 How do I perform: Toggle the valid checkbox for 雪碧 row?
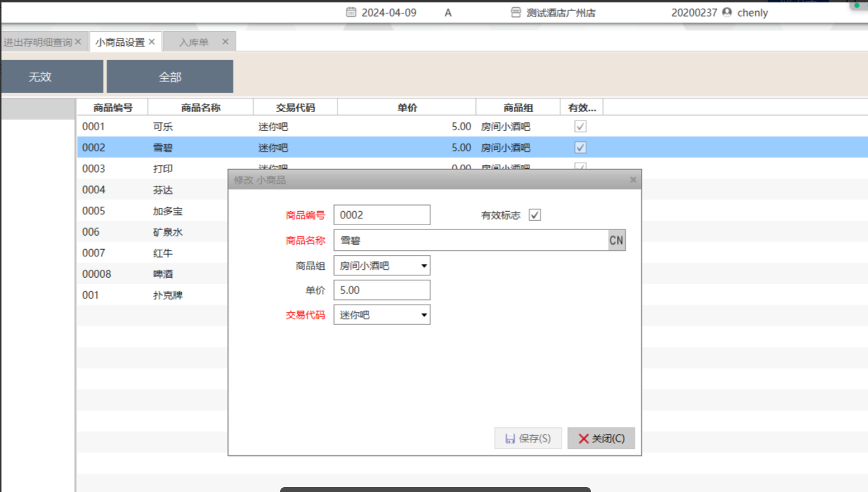581,147
